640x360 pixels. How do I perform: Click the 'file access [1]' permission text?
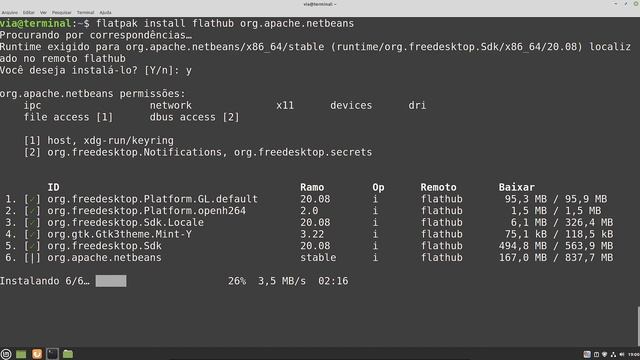click(x=69, y=117)
